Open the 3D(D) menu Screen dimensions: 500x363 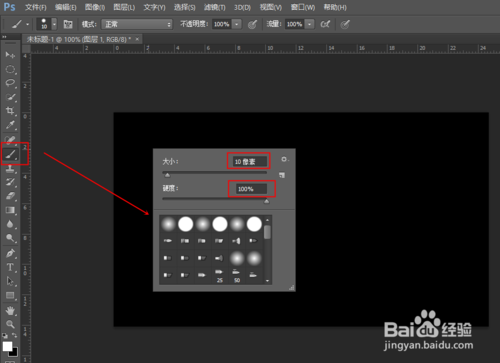point(242,7)
